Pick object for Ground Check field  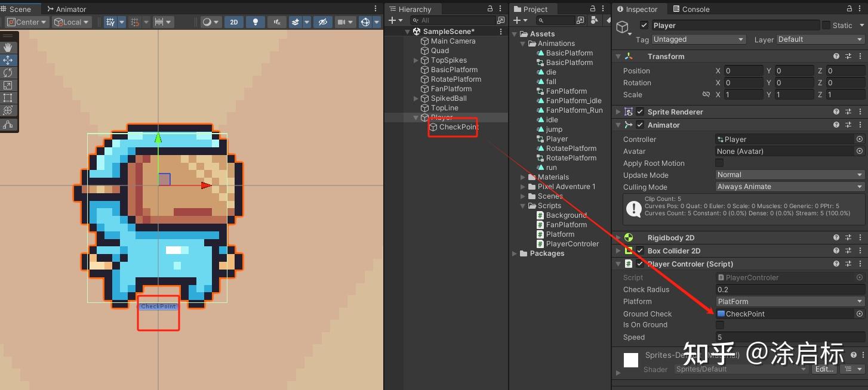pos(860,314)
